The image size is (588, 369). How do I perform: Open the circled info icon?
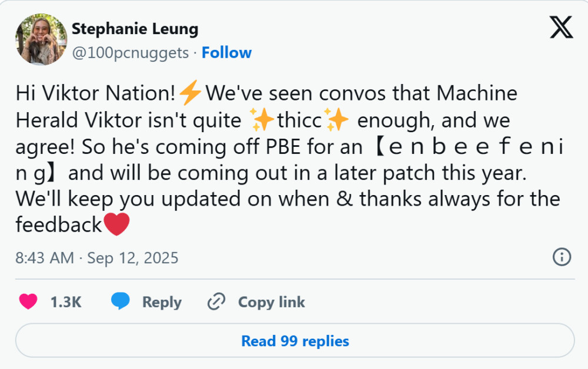point(562,257)
